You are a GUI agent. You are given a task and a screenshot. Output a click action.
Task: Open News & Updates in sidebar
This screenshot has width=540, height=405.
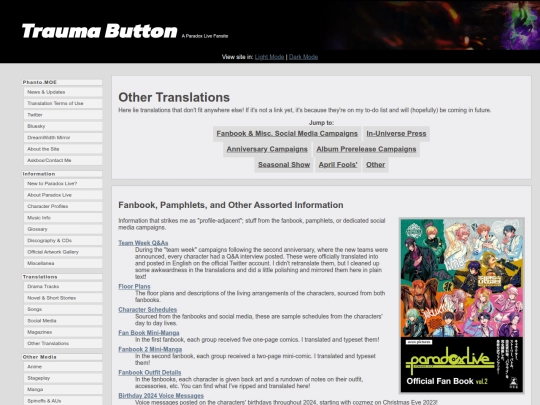63,92
